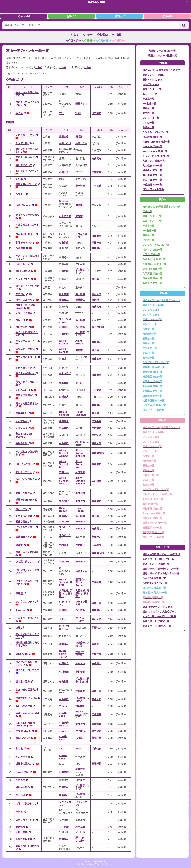Viewport: 191px width, 868px height.
Task: Open 坂道シリーズ 作曲家一覧 sidebar link
Action: coord(162,51)
